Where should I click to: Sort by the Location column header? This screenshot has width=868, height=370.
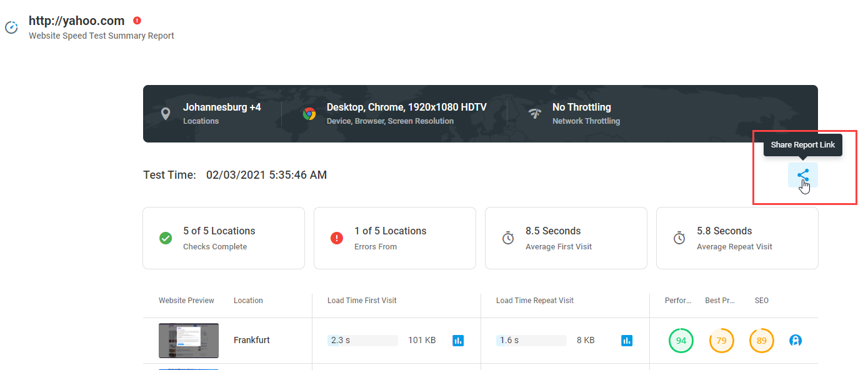click(x=248, y=301)
